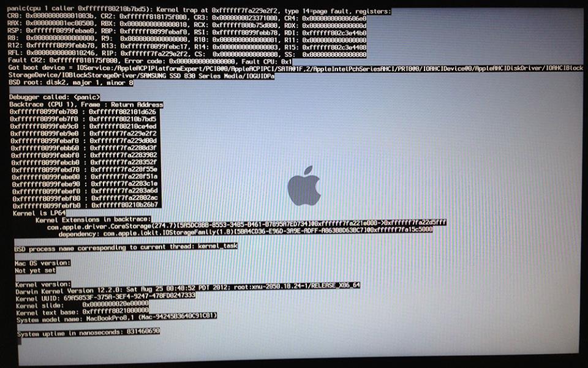Click the 'dependency: com.apple.iokit.IOStorageFamily' line
The height and width of the screenshot is (368, 588).
(x=246, y=233)
